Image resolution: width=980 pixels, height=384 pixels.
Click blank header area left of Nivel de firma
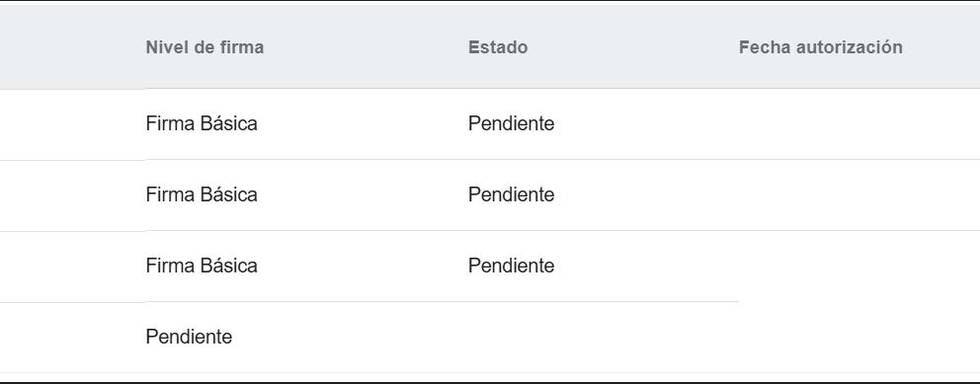tap(72, 46)
